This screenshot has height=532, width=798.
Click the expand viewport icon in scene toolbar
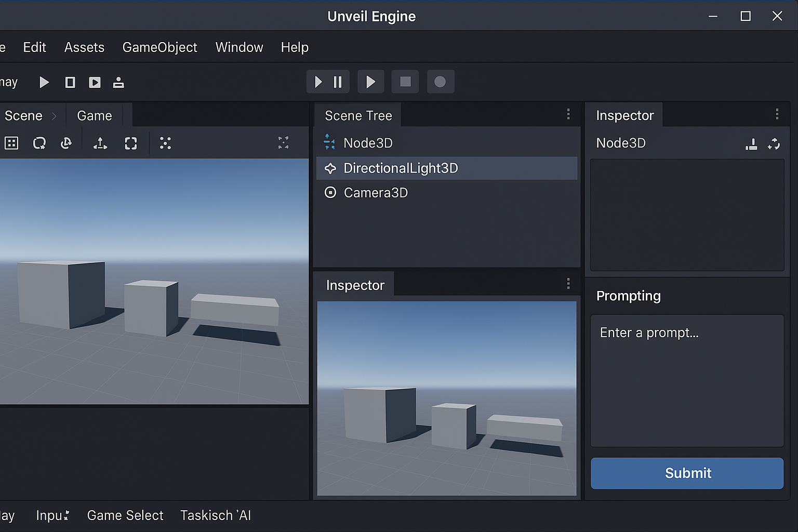point(283,143)
